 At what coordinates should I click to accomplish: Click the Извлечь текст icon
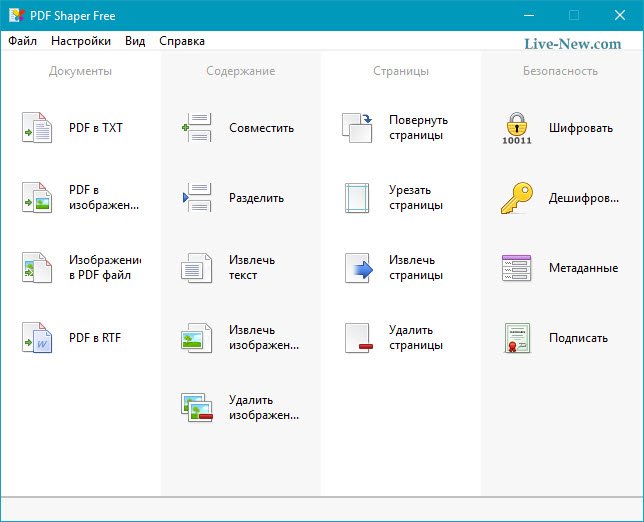coord(197,268)
